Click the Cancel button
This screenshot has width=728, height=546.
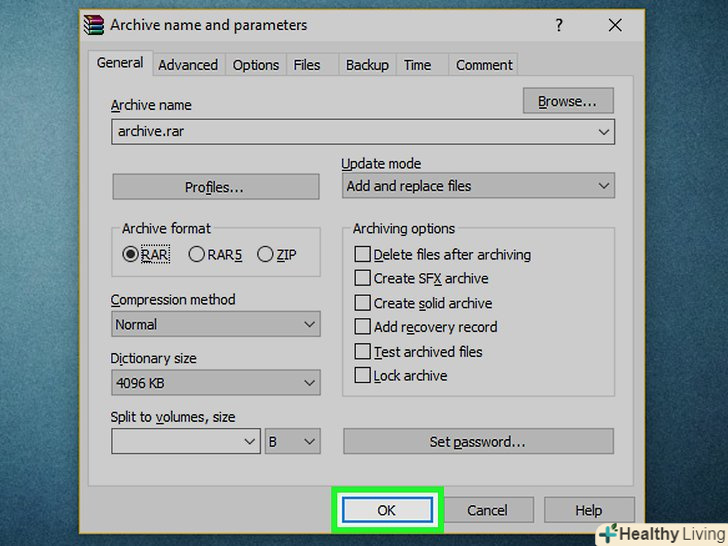point(488,510)
